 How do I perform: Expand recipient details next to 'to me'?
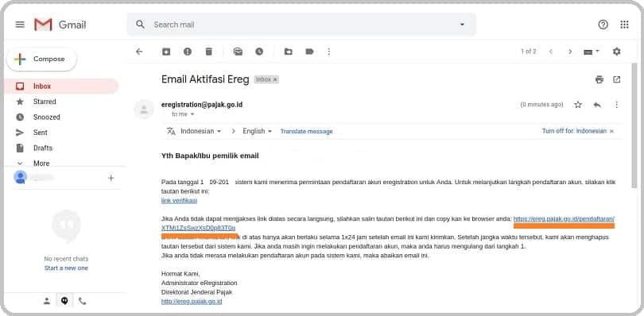[x=192, y=114]
